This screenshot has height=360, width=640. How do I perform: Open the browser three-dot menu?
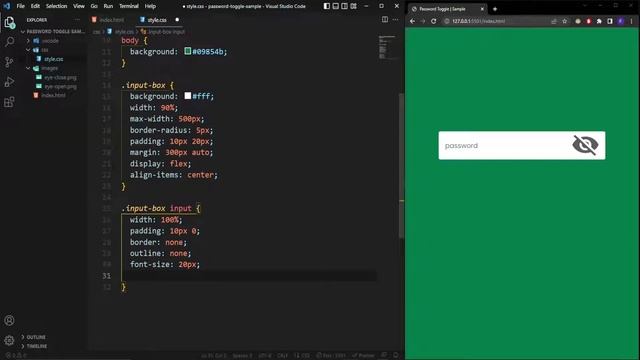pos(631,21)
